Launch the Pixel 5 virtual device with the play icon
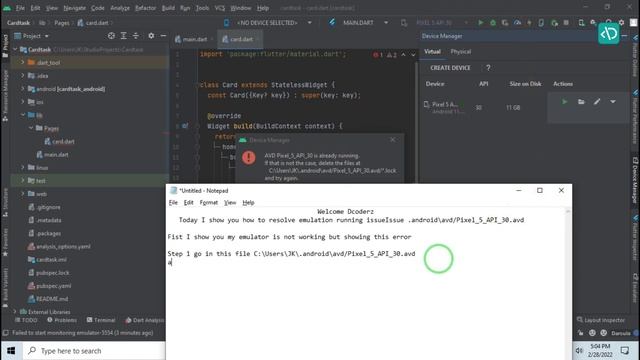This screenshot has height=360, width=640. click(x=564, y=102)
